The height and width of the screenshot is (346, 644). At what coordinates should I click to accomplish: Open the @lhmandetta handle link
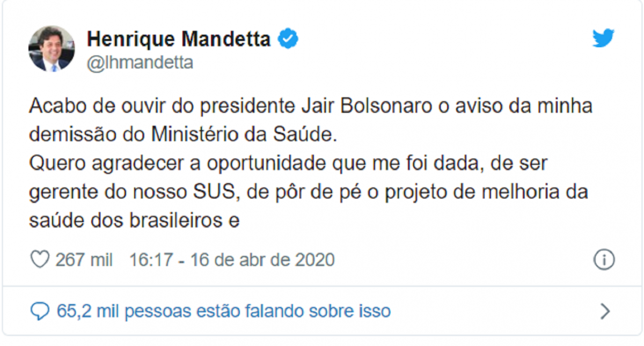[140, 63]
